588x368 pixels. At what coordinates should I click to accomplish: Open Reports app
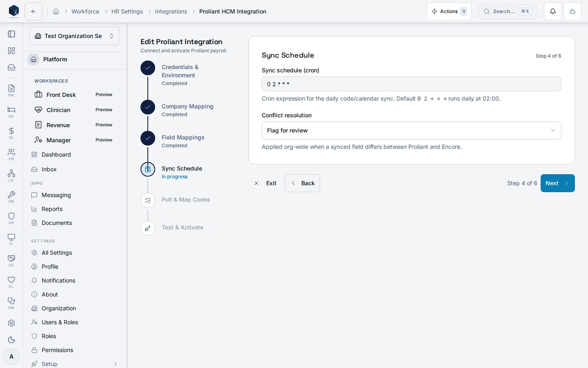coord(74,209)
